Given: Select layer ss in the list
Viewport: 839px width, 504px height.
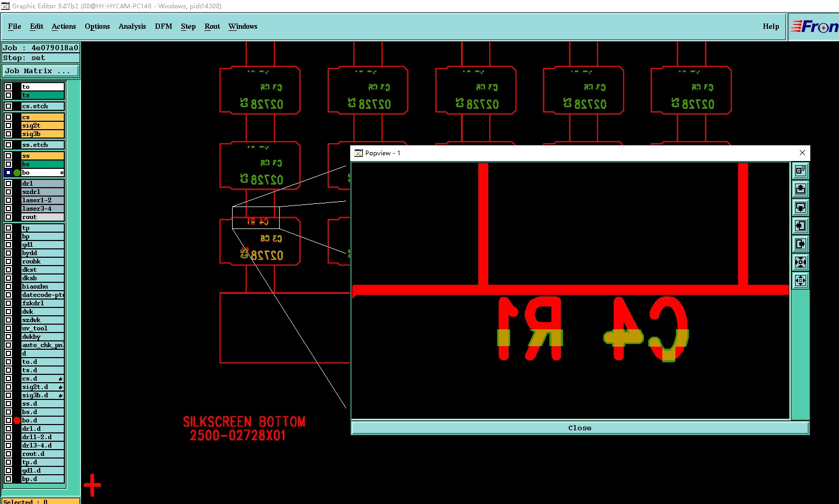Looking at the screenshot, I should (42, 156).
